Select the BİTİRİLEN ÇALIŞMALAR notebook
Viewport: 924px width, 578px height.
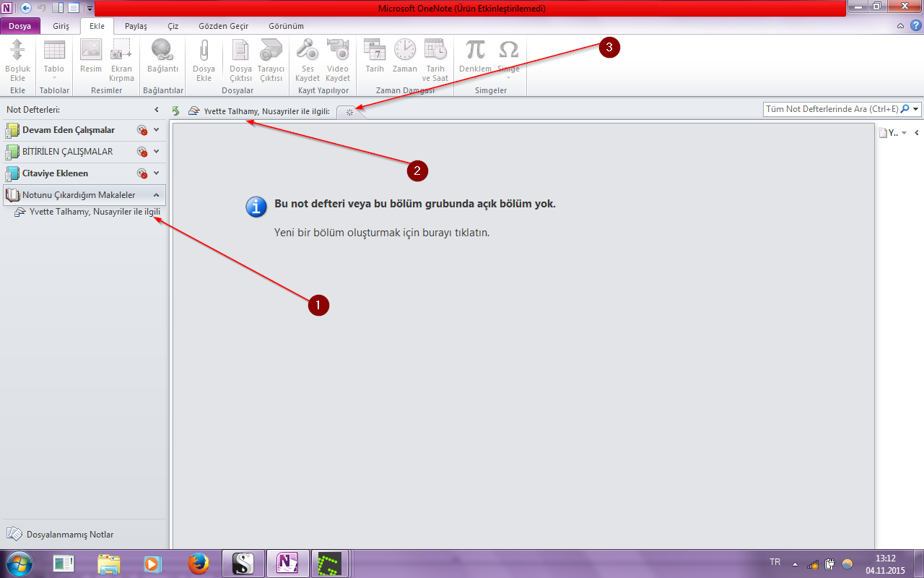(68, 152)
